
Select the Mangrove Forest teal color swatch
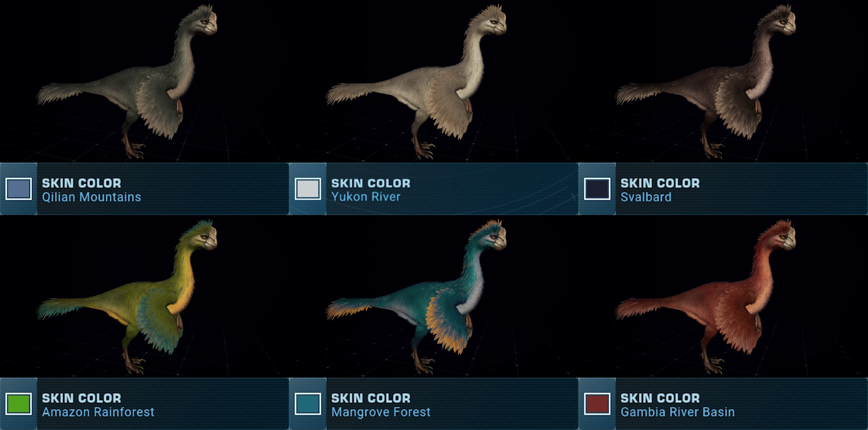(308, 404)
